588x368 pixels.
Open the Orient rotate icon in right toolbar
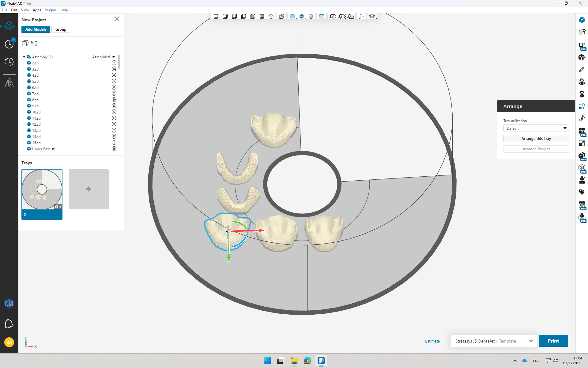(x=582, y=119)
